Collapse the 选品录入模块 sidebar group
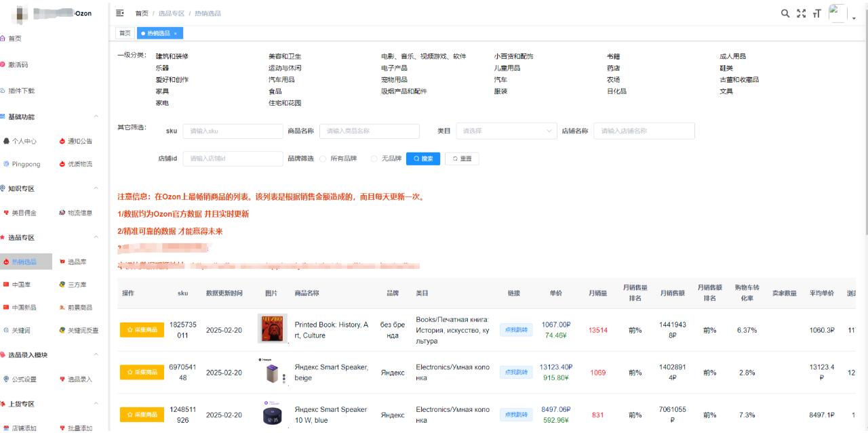The height and width of the screenshot is (433, 868). [96, 354]
